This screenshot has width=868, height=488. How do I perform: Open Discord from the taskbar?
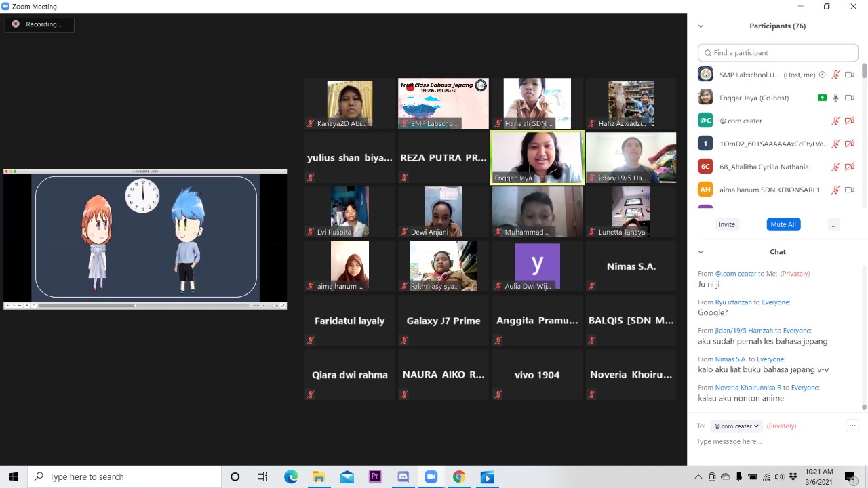tap(403, 477)
